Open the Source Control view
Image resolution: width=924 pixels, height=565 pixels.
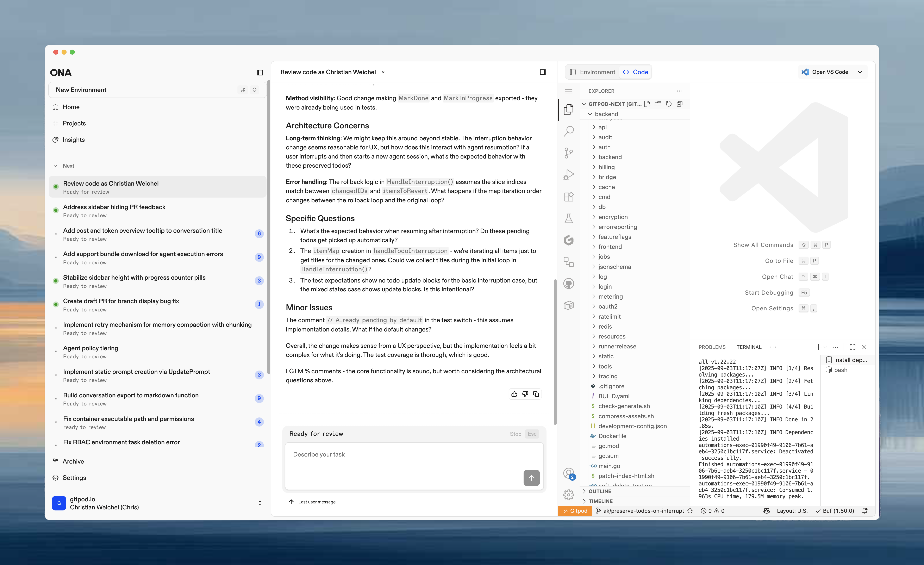pos(569,153)
